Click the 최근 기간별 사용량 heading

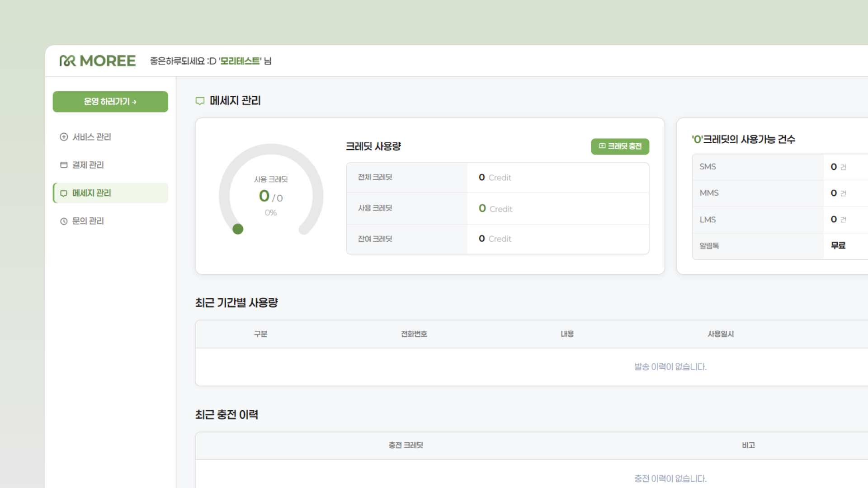[x=236, y=303]
